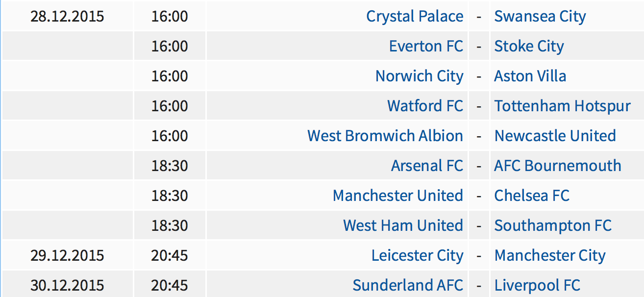The height and width of the screenshot is (297, 644).
Task: Open the Liverpool FC team page
Action: [x=537, y=286]
